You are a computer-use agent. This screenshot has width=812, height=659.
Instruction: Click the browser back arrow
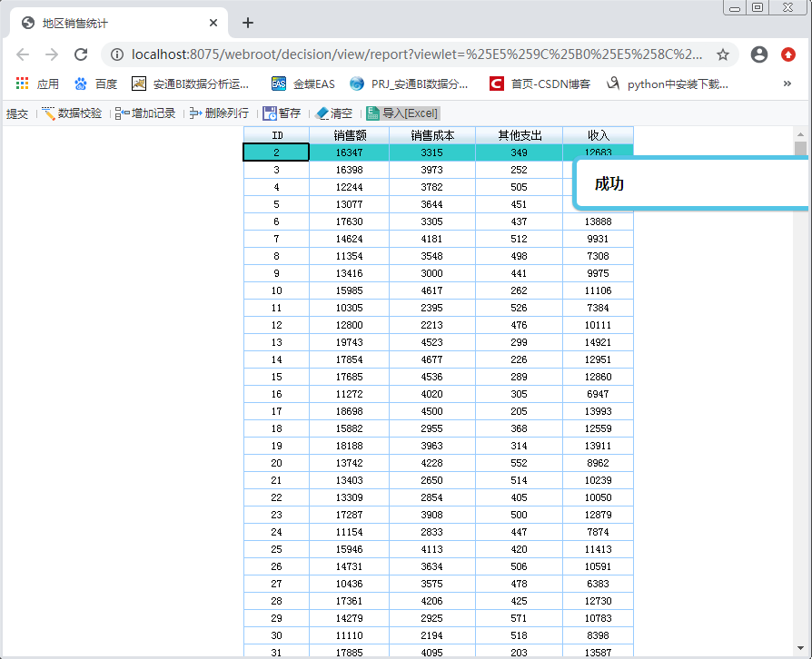point(23,54)
